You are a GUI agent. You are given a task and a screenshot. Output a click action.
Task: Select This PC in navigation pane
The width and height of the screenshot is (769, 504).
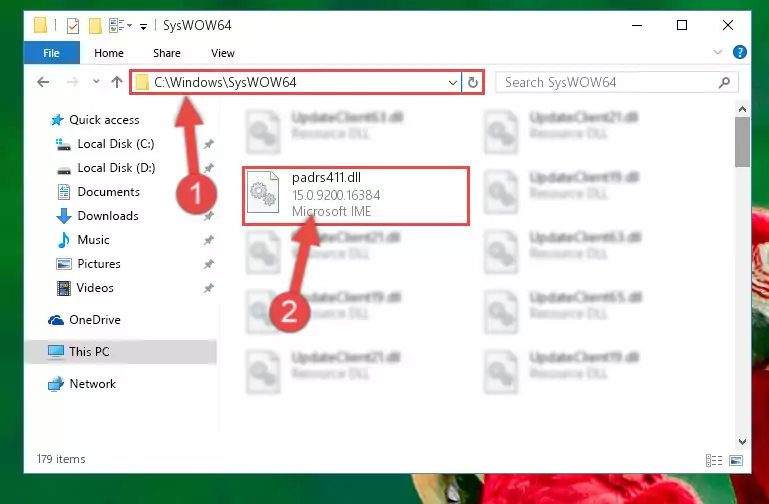click(x=89, y=352)
